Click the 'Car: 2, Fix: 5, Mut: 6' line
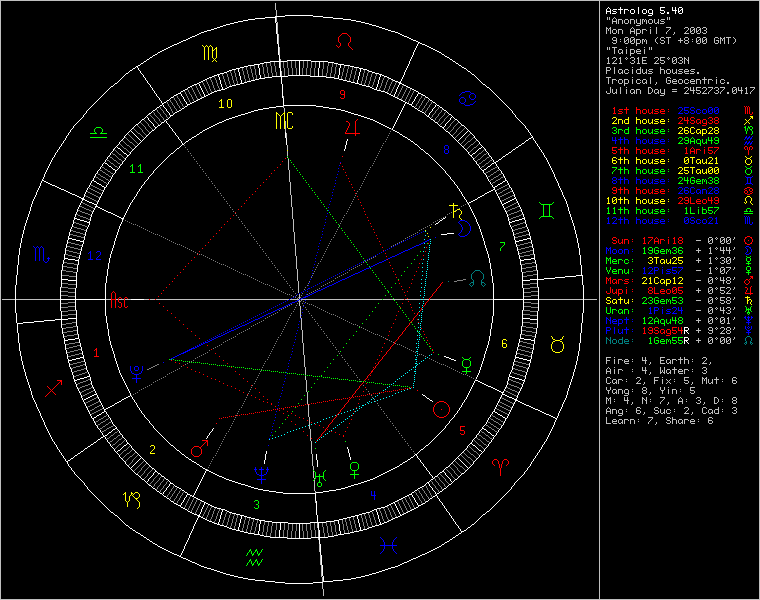The width and height of the screenshot is (760, 600). click(x=671, y=381)
